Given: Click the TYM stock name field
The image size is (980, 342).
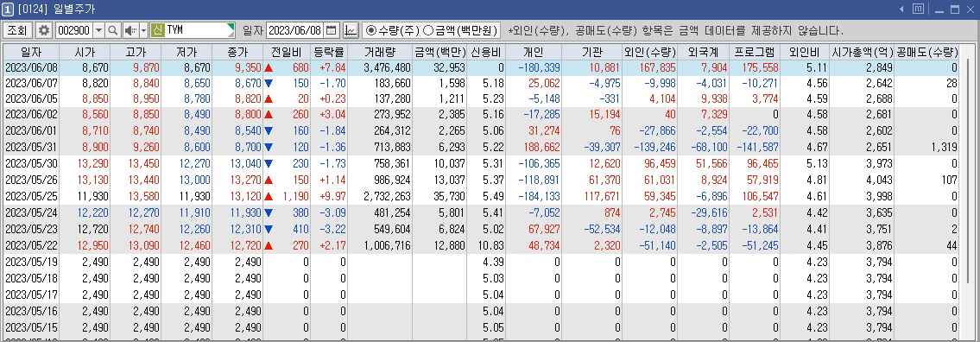Looking at the screenshot, I should coord(199,30).
